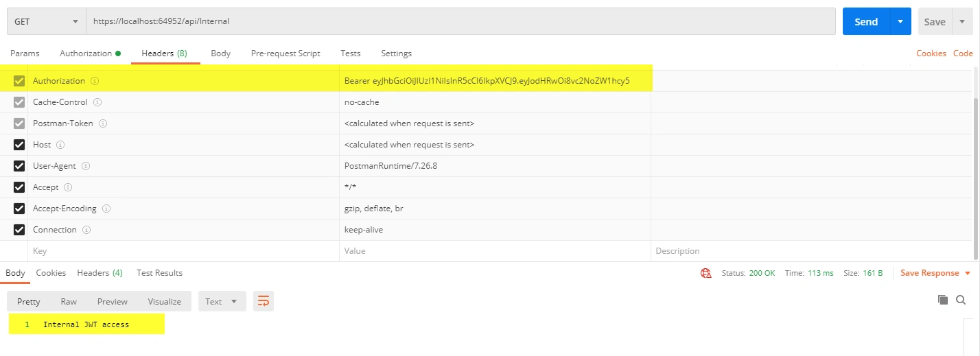Click the info icon next to Cache-Control
980x356 pixels.
point(97,102)
